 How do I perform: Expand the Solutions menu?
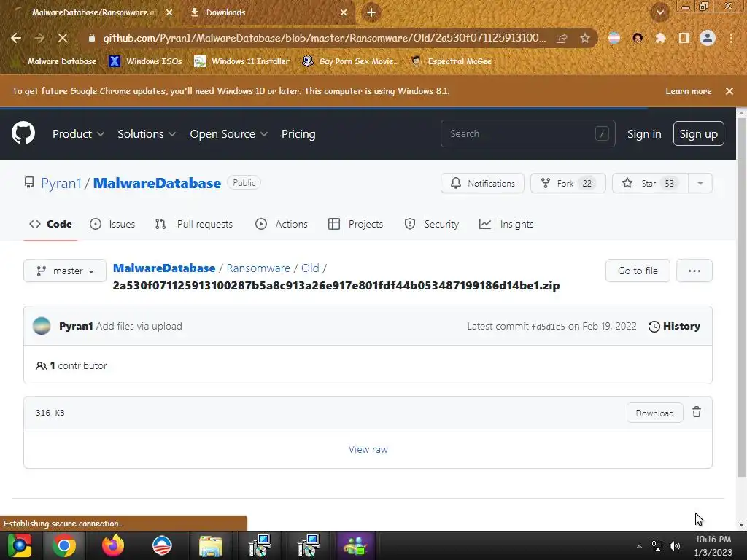tap(147, 134)
